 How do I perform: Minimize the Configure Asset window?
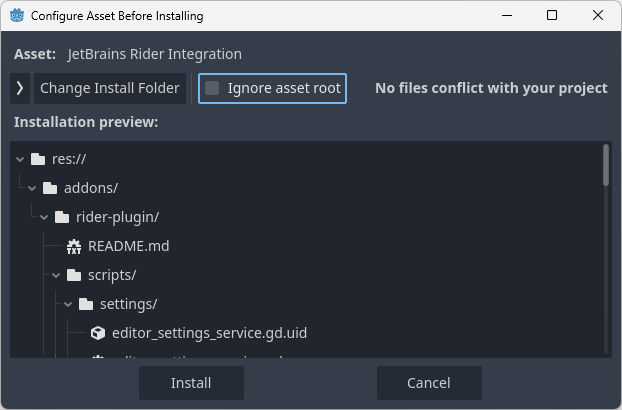[507, 15]
